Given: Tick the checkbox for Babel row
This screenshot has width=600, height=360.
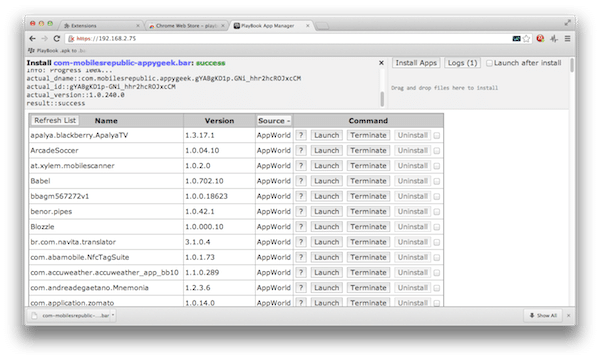Looking at the screenshot, I should [437, 181].
